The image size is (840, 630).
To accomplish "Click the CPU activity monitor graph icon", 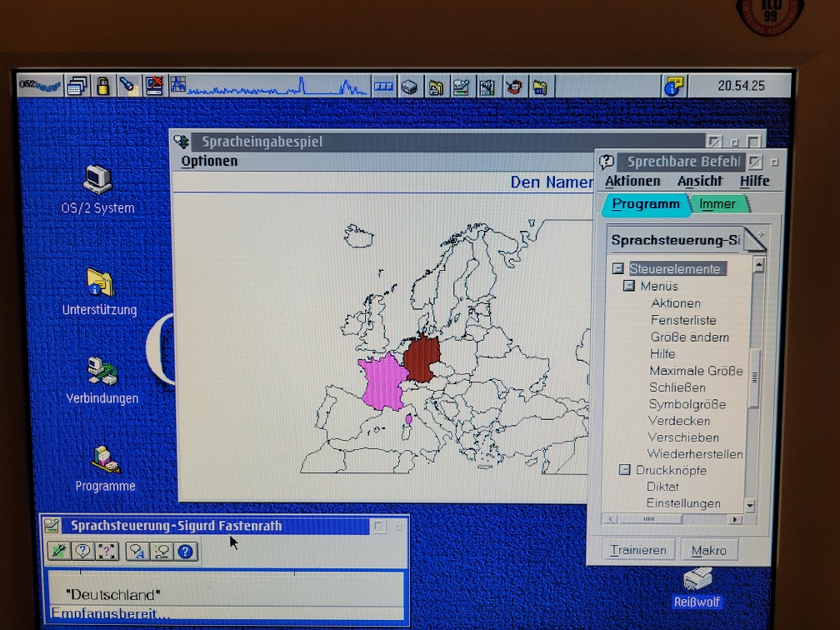I will [x=269, y=86].
